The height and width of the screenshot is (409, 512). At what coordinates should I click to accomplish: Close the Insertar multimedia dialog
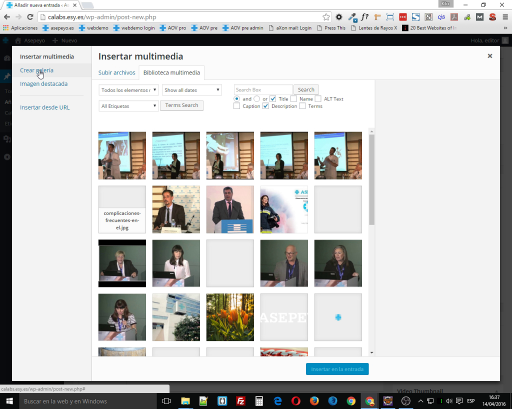(490, 56)
